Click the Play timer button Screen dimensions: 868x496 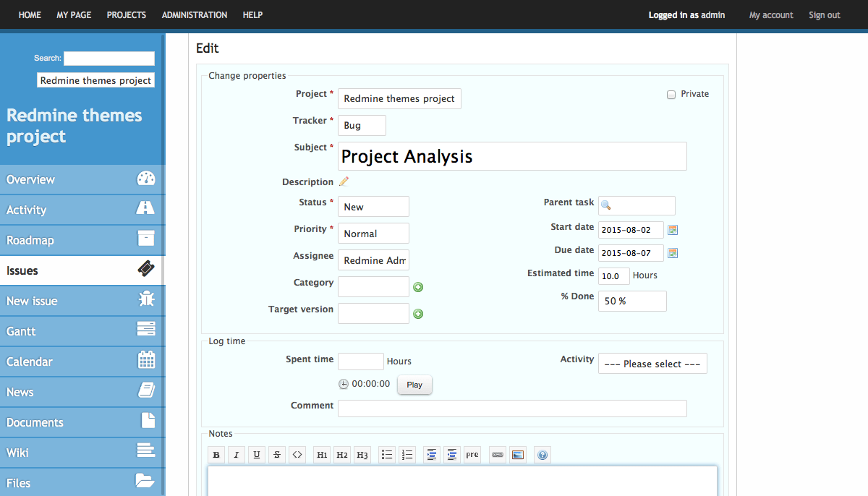point(414,385)
